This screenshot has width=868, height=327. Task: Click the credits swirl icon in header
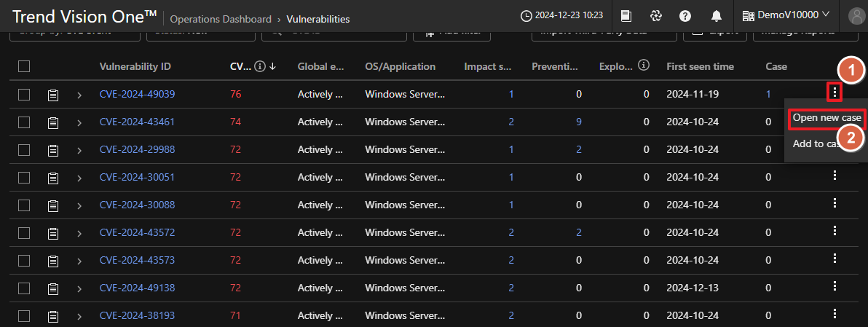click(655, 16)
